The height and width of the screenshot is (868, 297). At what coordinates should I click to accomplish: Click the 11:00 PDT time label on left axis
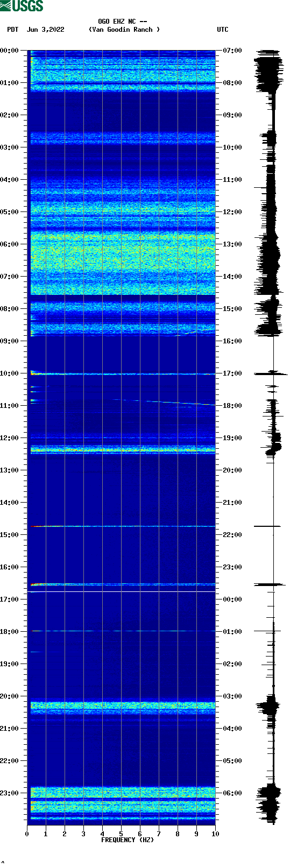(x=10, y=406)
